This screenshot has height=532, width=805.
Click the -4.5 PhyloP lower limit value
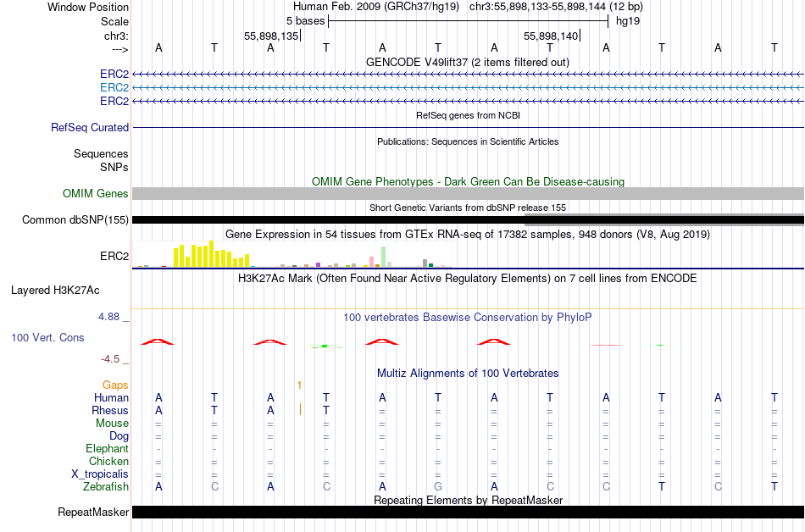110,359
